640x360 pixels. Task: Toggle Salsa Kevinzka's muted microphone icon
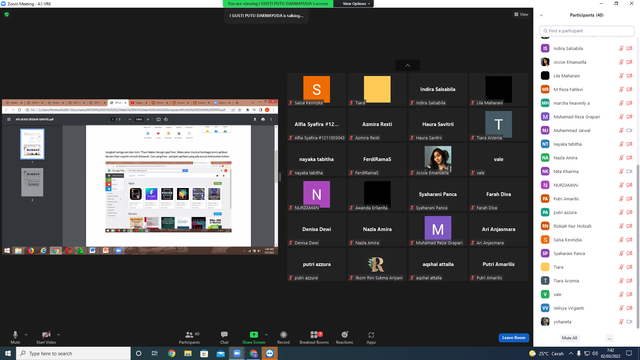621,240
